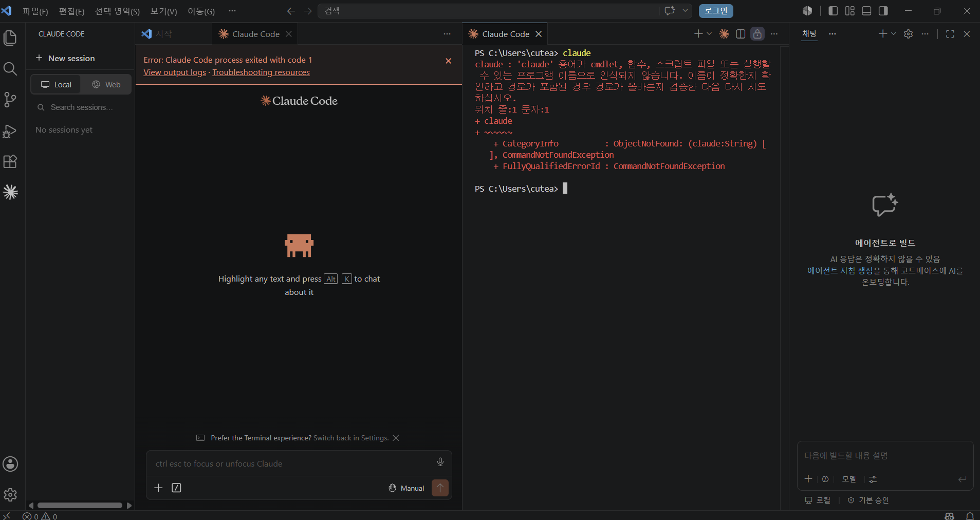Viewport: 980px width, 520px height.
Task: Switch sessions to Web
Action: (106, 84)
